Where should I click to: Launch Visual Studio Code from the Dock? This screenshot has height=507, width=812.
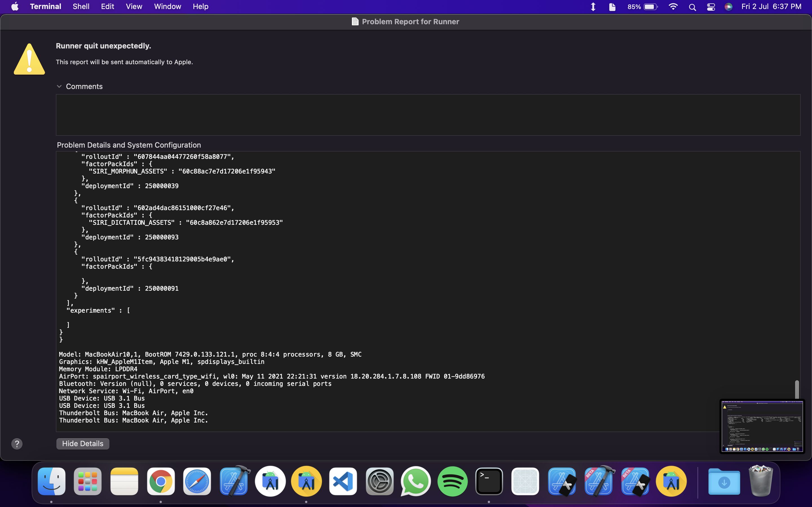tap(343, 481)
